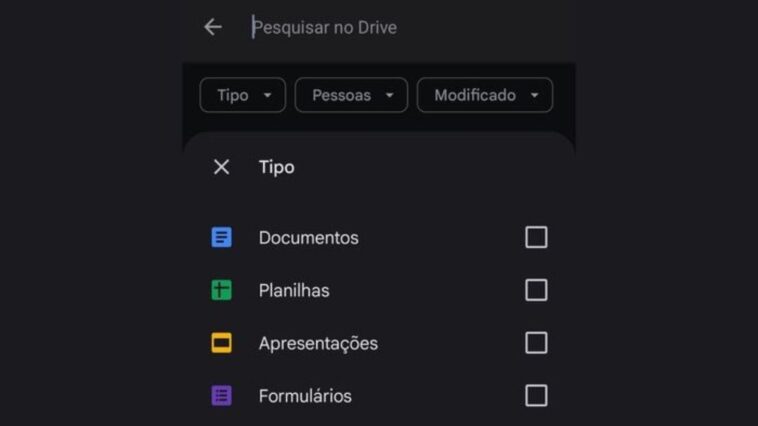Select the Formulários checkbox
The width and height of the screenshot is (758, 426).
[x=536, y=395]
